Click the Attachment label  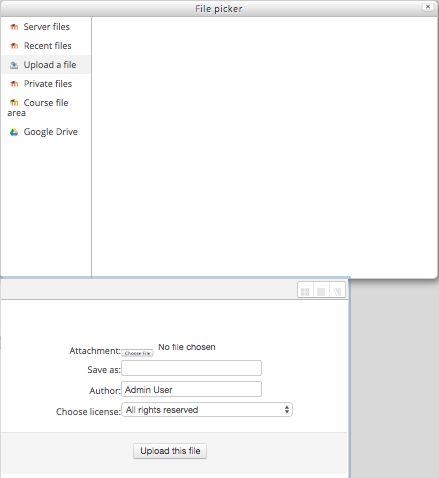(95, 351)
